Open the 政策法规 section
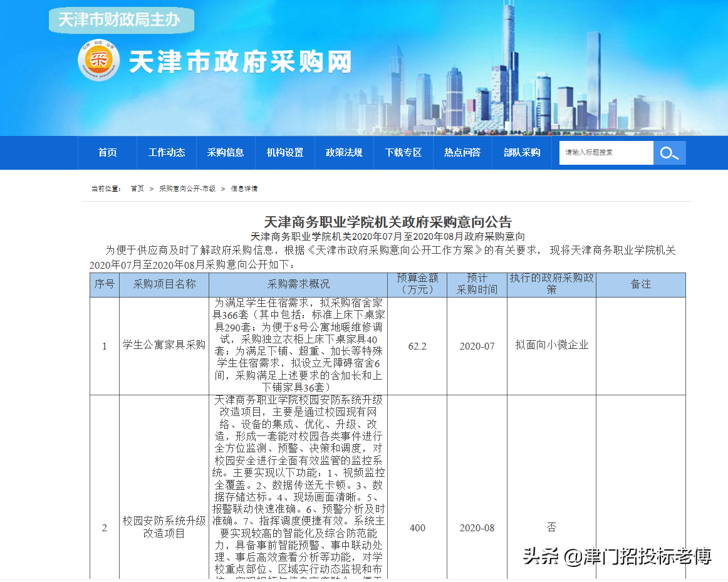This screenshot has width=728, height=582. pos(344,152)
